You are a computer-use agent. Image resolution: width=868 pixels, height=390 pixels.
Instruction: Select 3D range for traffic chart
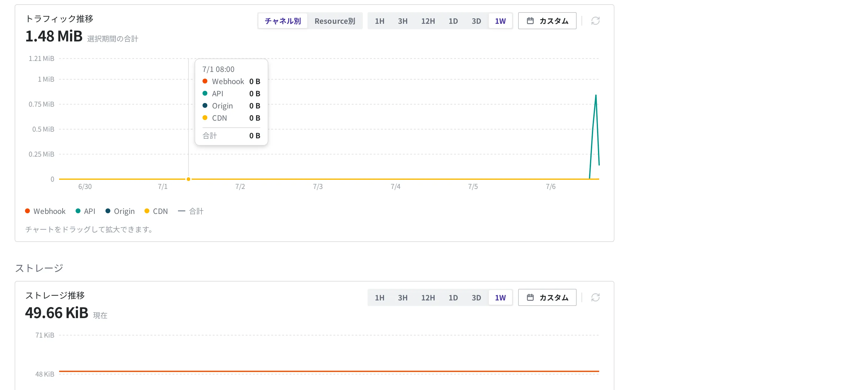pos(476,21)
